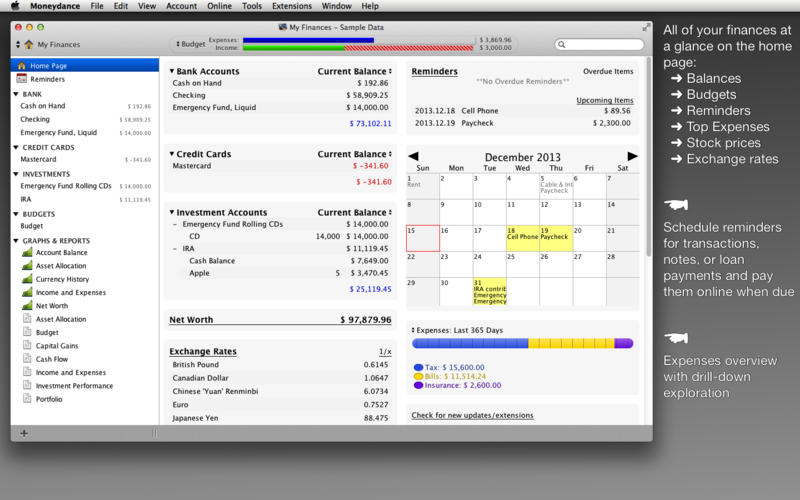Open the File menu

pos(97,6)
